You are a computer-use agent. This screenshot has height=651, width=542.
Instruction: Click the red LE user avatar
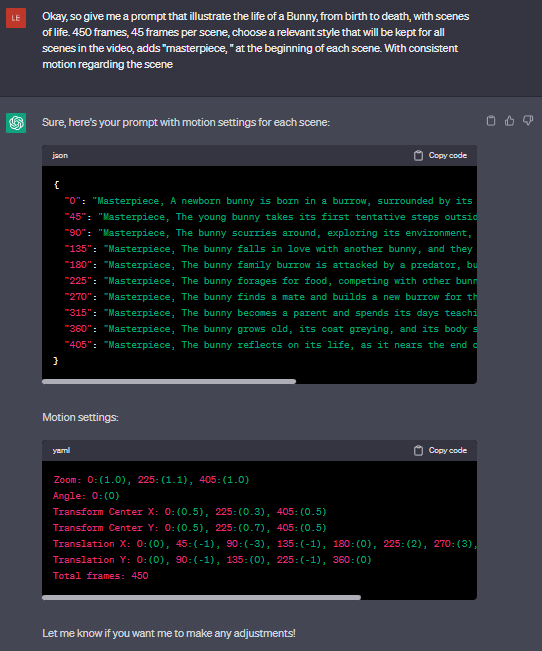(16, 18)
